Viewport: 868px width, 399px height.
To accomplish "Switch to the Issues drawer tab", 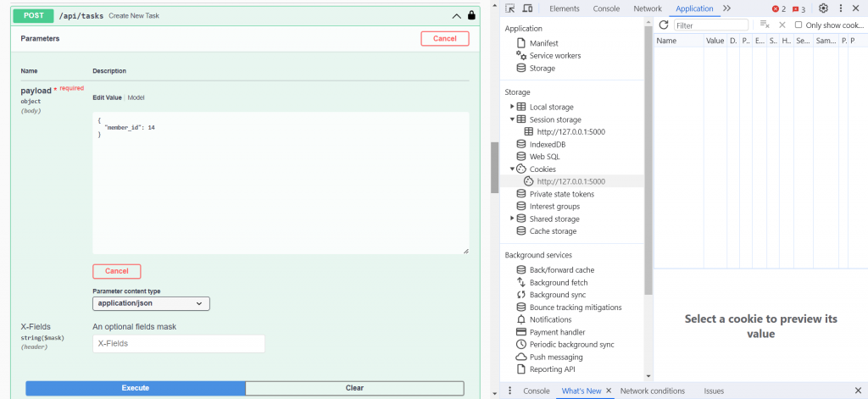I will coord(714,391).
